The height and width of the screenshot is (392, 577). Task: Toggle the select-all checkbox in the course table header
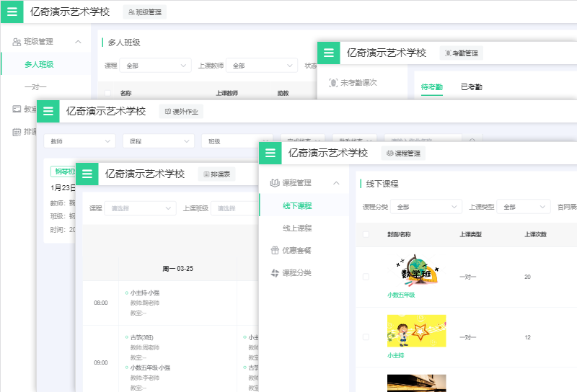click(366, 234)
